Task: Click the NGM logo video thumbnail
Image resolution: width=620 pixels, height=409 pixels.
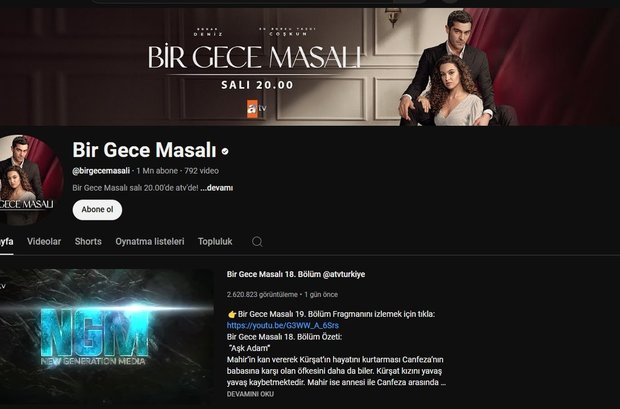Action: [x=106, y=336]
